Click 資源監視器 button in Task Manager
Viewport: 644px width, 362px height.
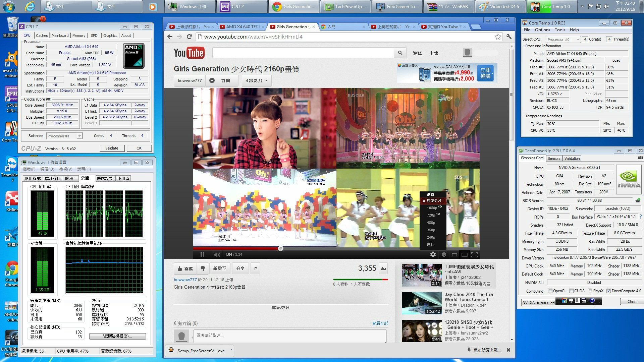tap(117, 336)
